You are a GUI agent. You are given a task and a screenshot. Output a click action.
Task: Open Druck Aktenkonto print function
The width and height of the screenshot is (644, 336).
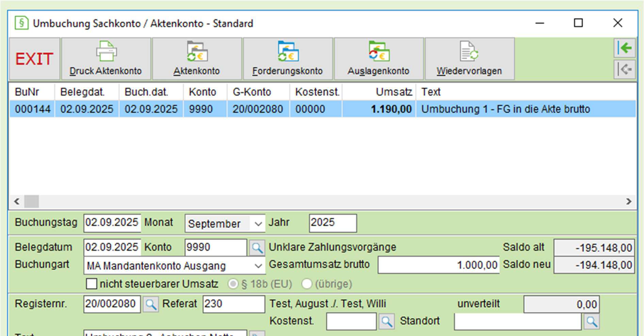106,59
